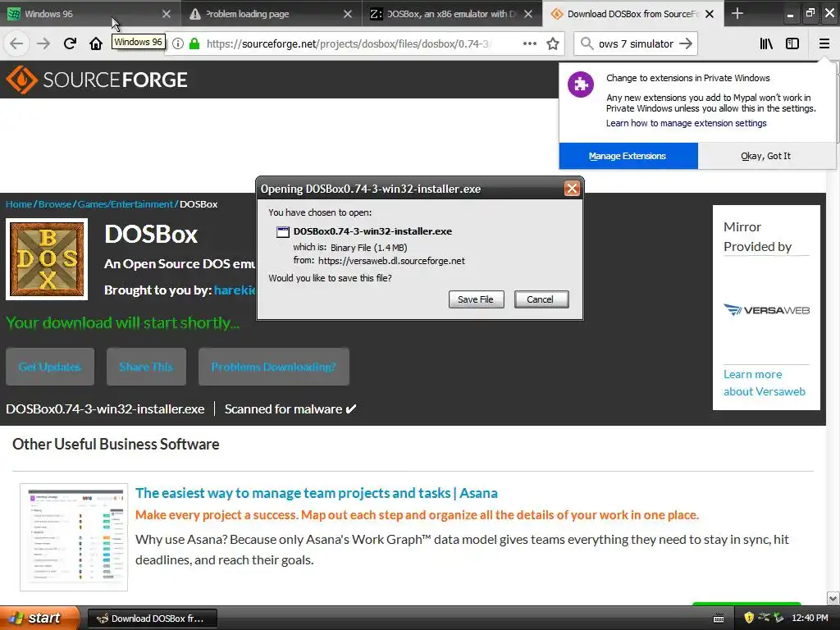840x630 pixels.
Task: Submit search with the arrow button
Action: [686, 44]
